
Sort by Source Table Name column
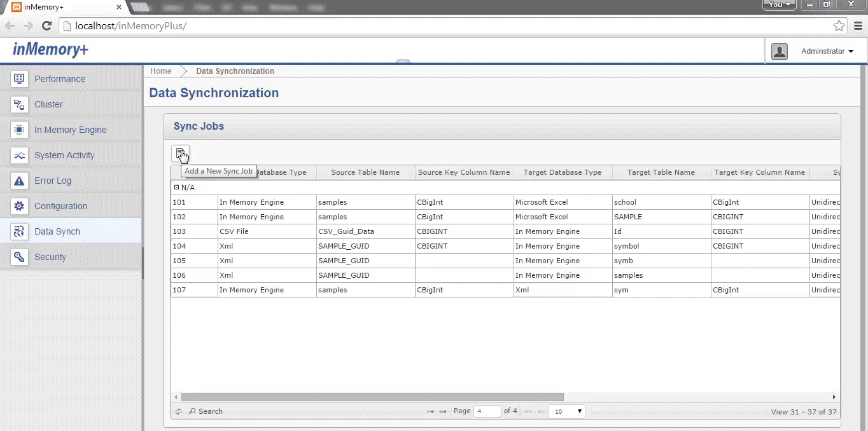tap(365, 172)
